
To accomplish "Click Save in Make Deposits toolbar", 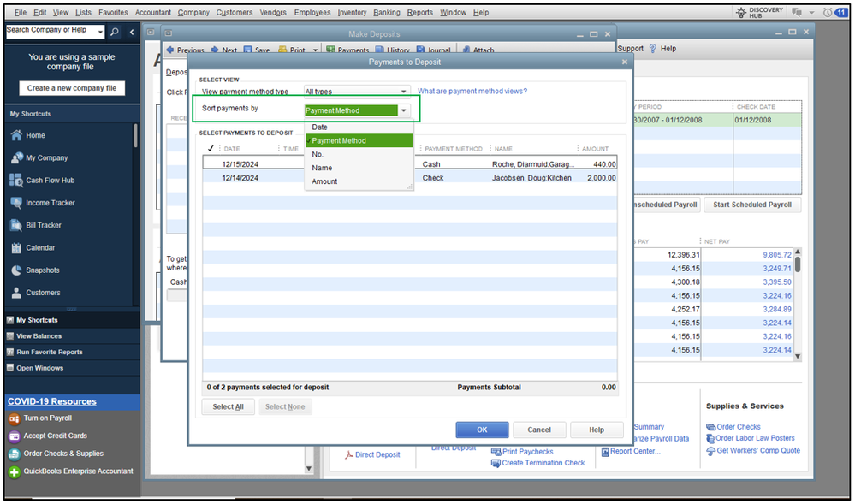I will (x=256, y=50).
